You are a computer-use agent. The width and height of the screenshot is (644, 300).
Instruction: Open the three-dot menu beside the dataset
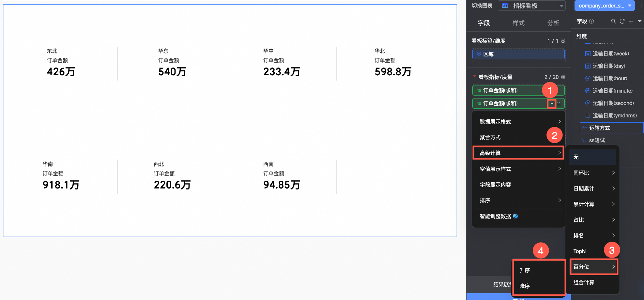641,6
